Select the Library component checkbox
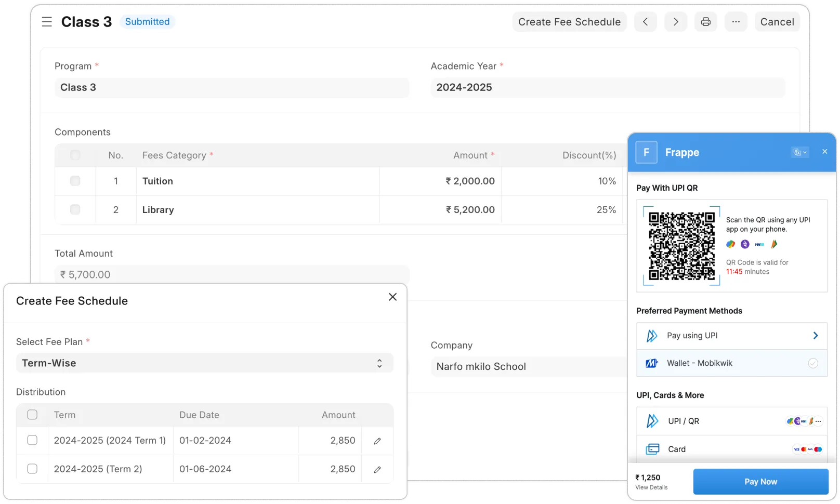 click(75, 209)
